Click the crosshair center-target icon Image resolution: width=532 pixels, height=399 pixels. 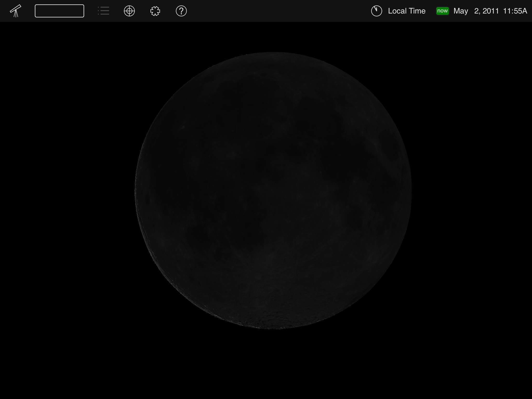(129, 11)
